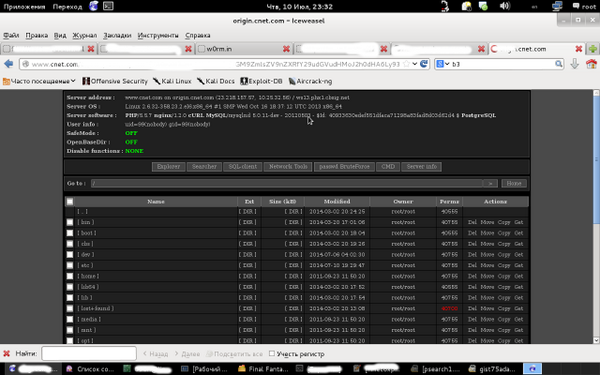Viewport: 600px width, 375px height.
Task: Close the w0rm.in tab with red X
Action: point(286,49)
